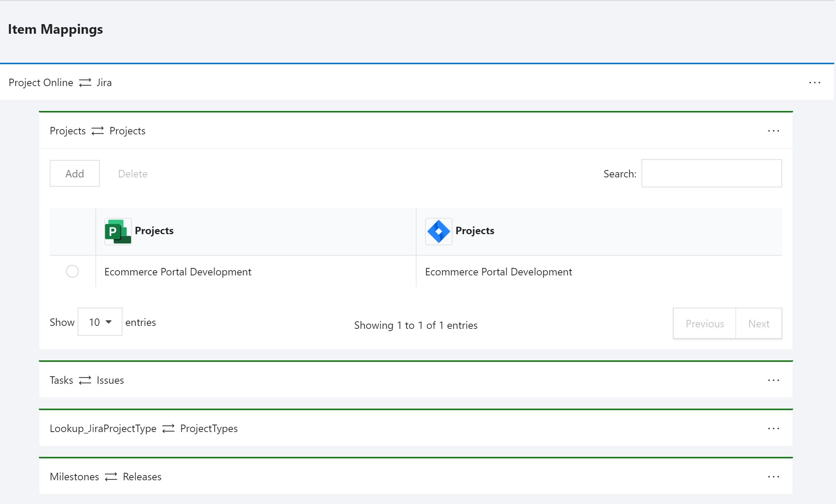Click the Delete button
Image resolution: width=836 pixels, height=504 pixels.
pos(133,174)
